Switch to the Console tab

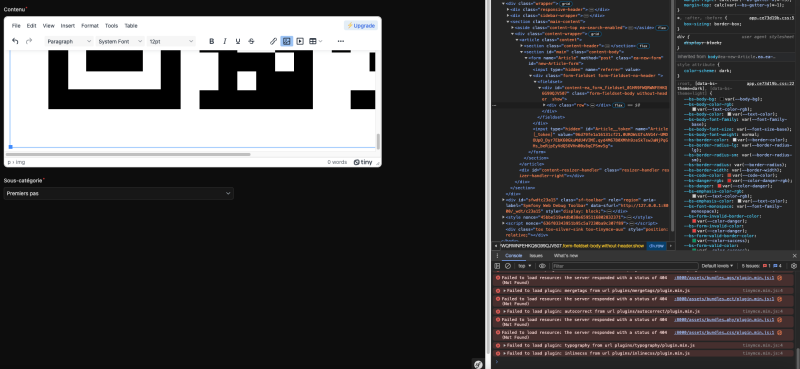click(x=513, y=256)
